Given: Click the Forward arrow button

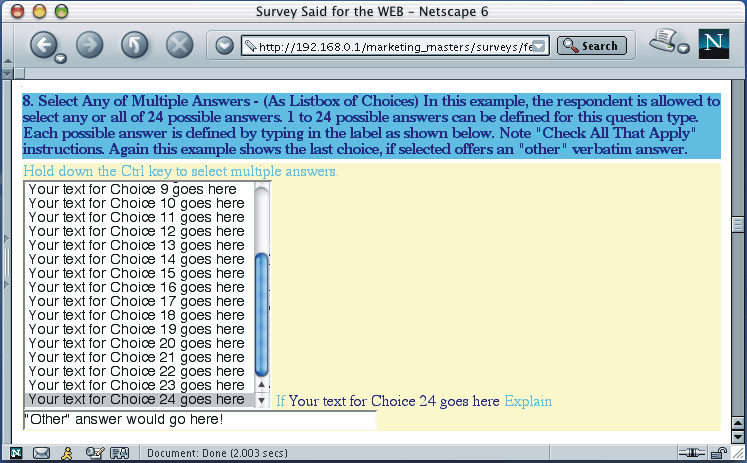Looking at the screenshot, I should click(x=90, y=45).
